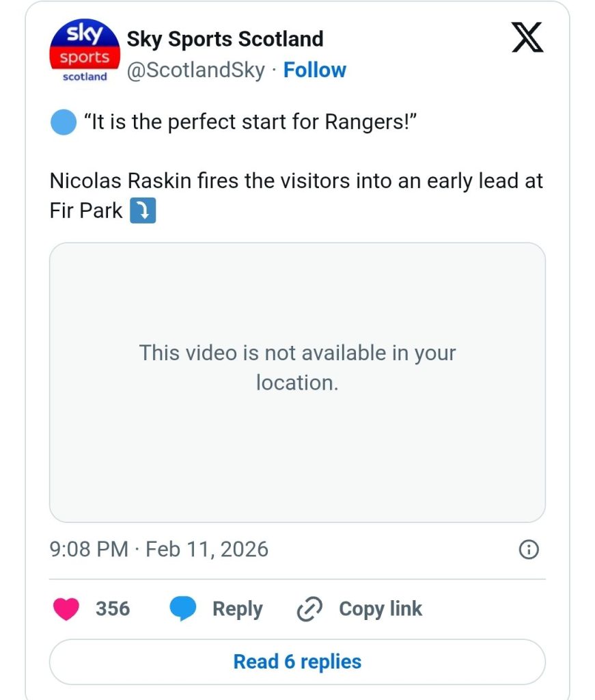Click the blue circle emoji in tweet

tap(63, 122)
